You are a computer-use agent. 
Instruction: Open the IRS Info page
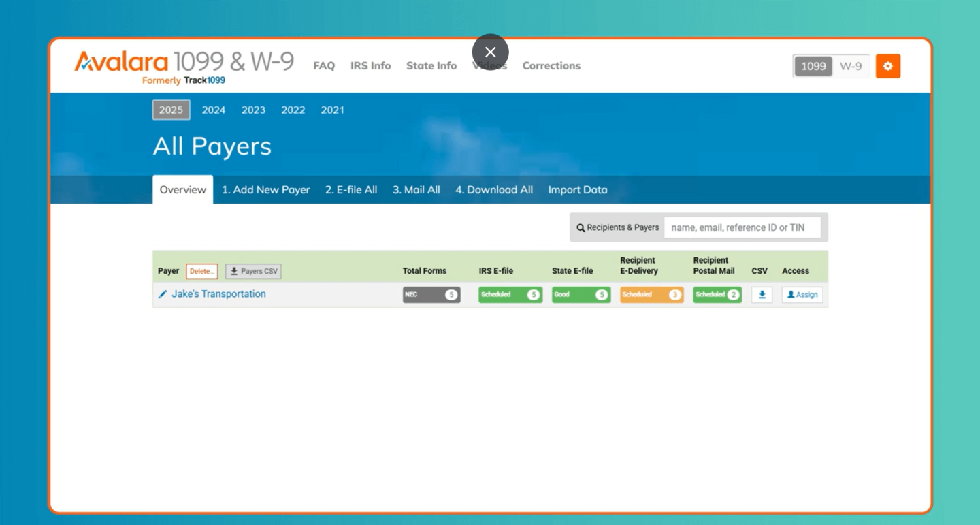[370, 66]
